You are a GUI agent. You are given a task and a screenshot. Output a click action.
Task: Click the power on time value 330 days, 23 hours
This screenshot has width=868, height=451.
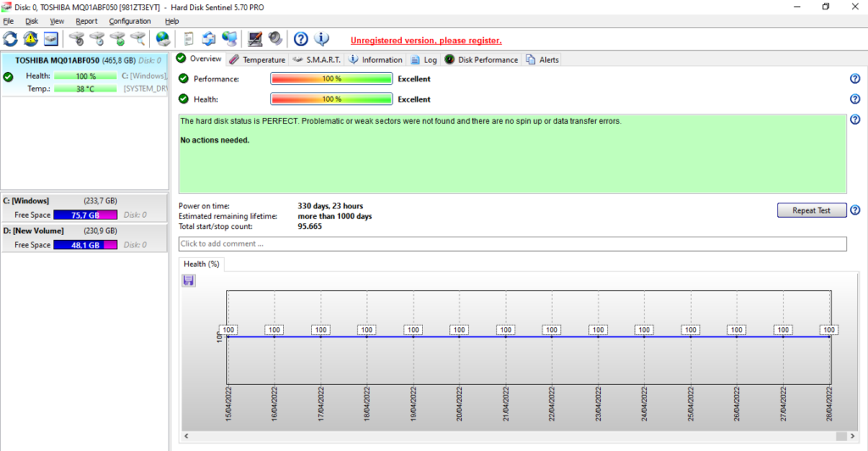point(331,206)
